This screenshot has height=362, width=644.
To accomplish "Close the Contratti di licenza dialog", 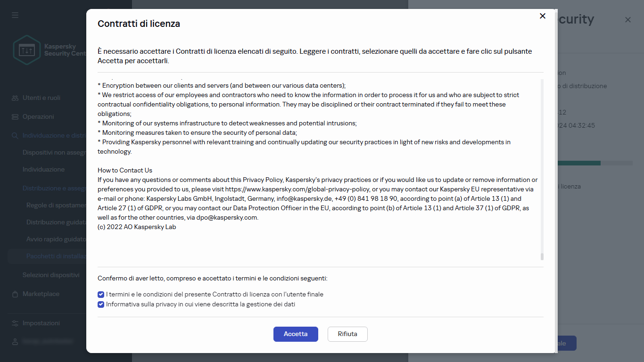I will 543,16.
